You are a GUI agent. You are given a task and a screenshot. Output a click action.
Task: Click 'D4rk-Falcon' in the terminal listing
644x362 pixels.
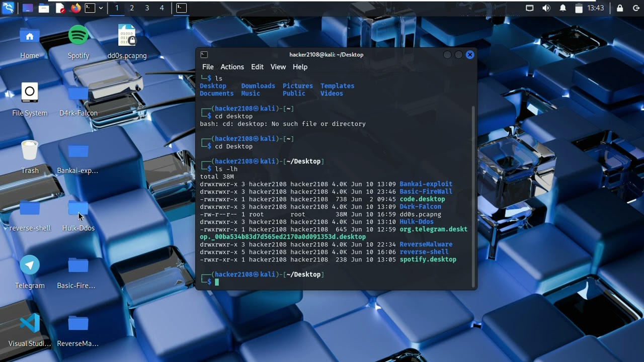point(420,207)
